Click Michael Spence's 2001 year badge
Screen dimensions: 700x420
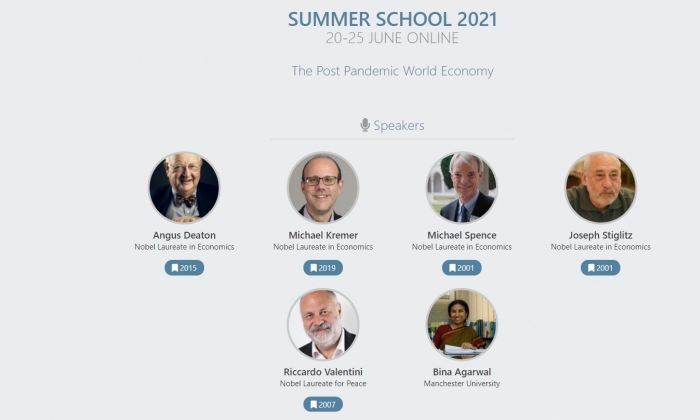tap(462, 268)
